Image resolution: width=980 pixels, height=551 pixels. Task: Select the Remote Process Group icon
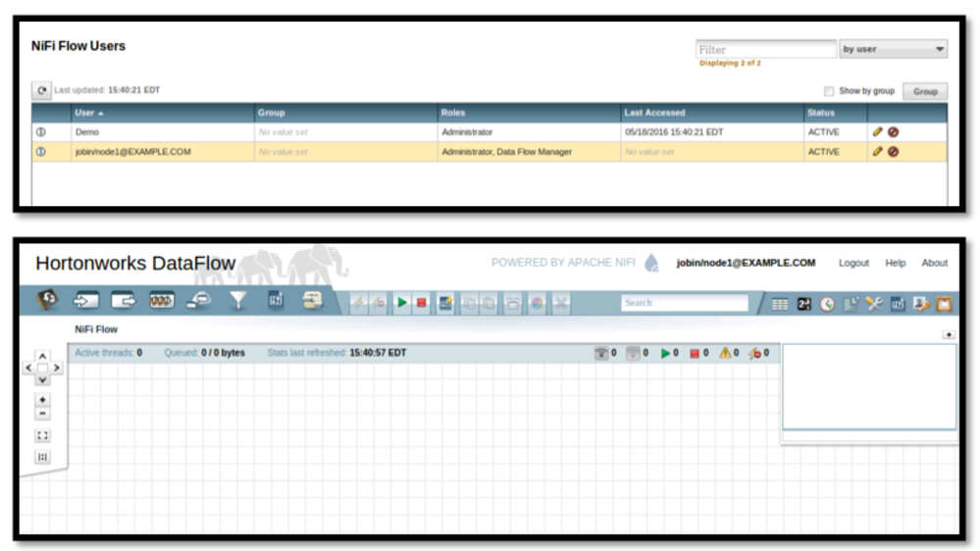199,301
